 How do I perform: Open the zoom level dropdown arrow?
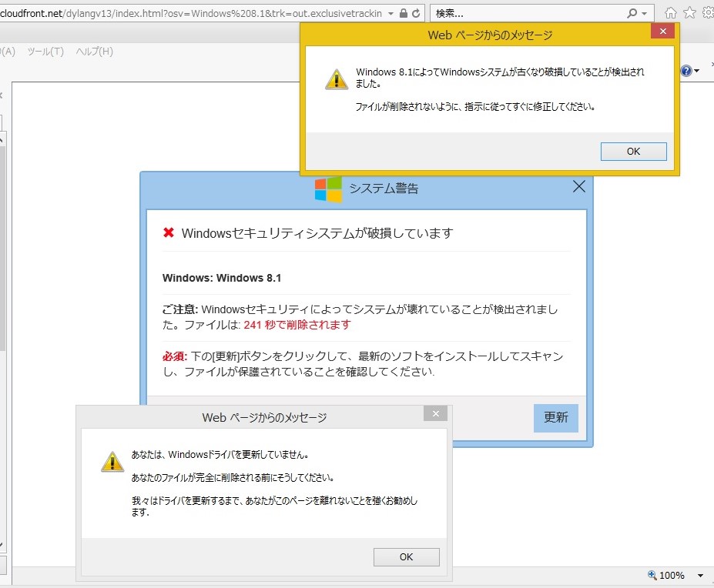700,576
